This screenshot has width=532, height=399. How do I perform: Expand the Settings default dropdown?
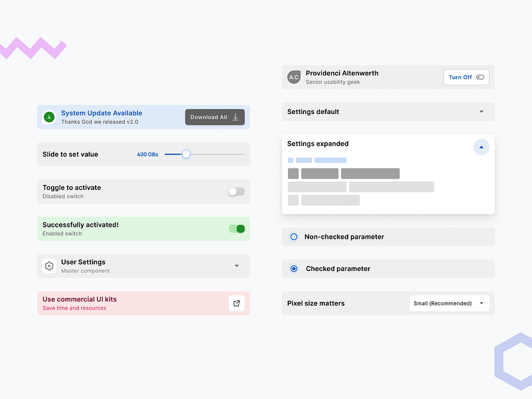tap(481, 111)
